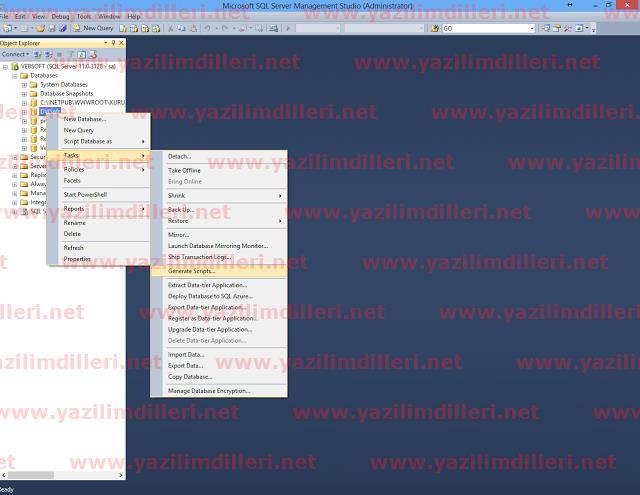
Task: Choose Delete in context menu
Action: click(99, 234)
